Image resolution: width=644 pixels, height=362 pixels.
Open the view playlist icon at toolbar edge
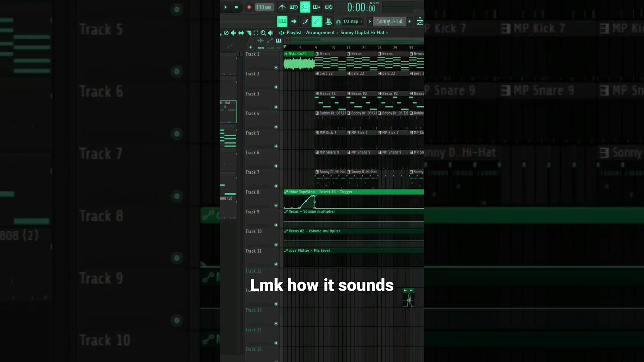[420, 21]
